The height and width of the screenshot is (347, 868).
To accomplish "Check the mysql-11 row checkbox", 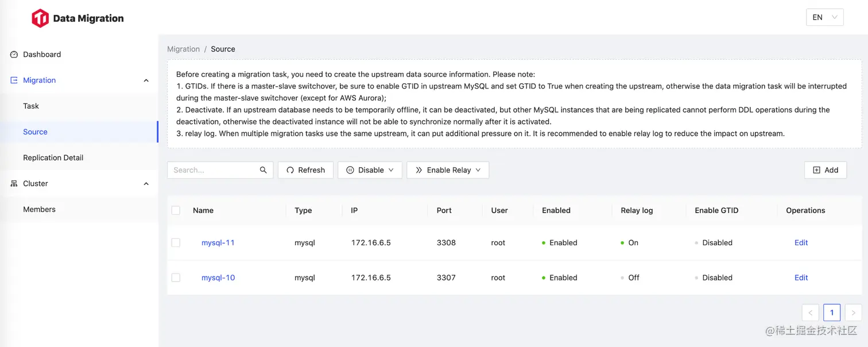I will (x=176, y=242).
